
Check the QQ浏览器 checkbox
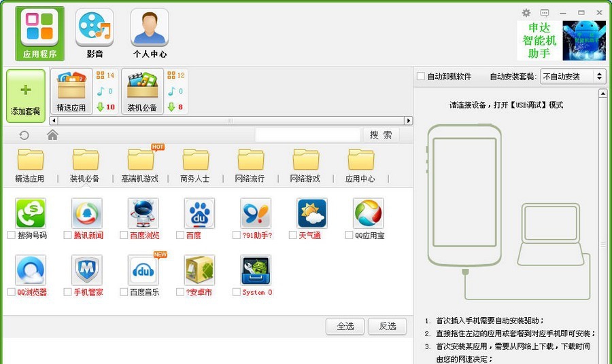[x=12, y=292]
